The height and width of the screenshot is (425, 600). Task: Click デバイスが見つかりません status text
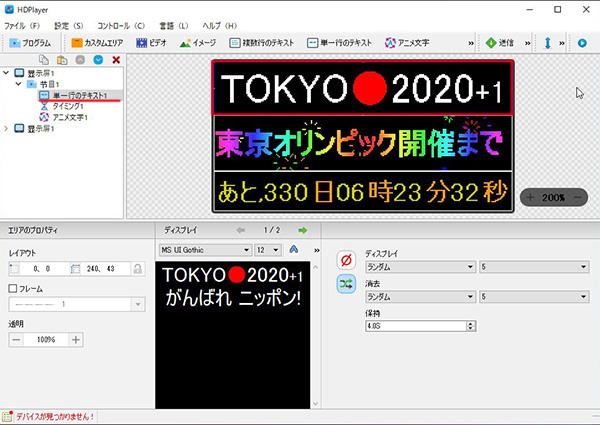point(55,417)
